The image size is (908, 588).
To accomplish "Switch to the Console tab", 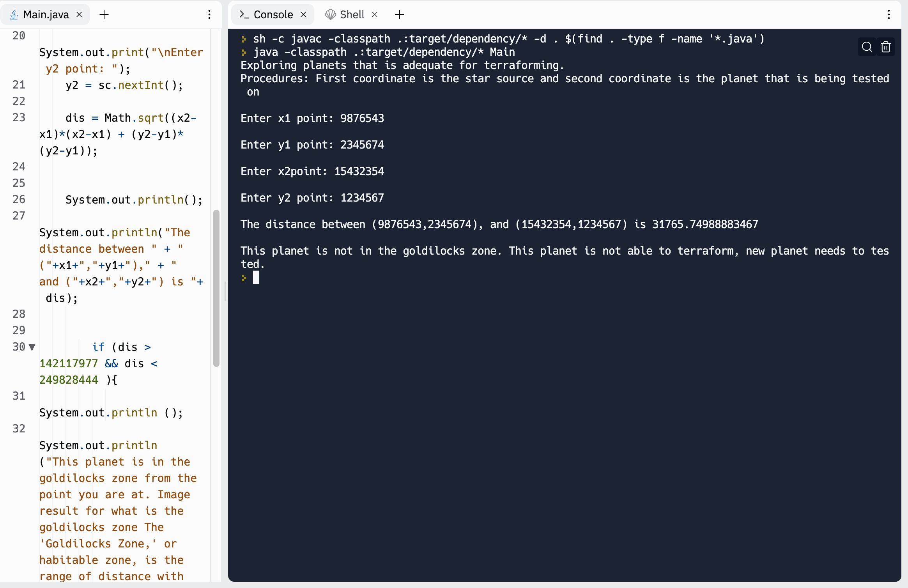I will point(273,14).
